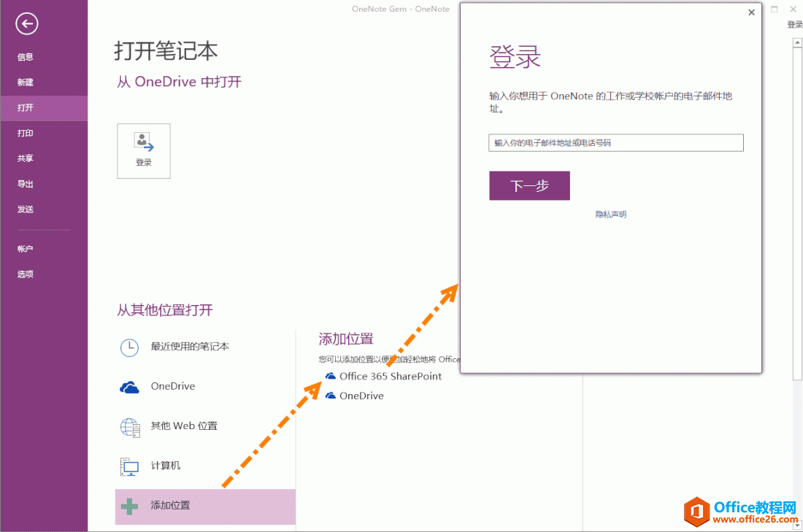
Task: Click the 下一步 button in sign-in dialog
Action: [x=529, y=185]
